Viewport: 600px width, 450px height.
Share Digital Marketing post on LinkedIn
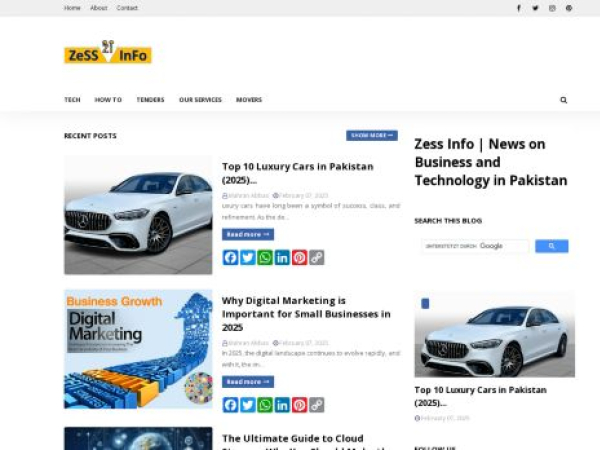pyautogui.click(x=282, y=405)
